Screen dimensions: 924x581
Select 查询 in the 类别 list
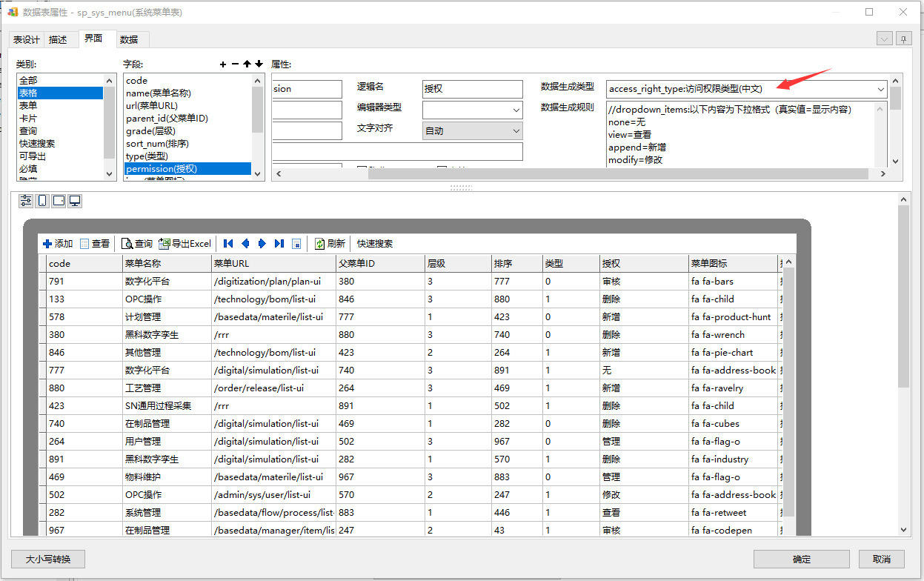point(60,130)
